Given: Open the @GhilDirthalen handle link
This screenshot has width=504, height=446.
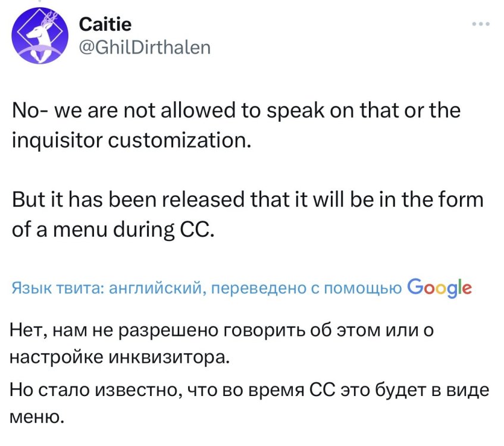Looking at the screenshot, I should click(x=144, y=46).
